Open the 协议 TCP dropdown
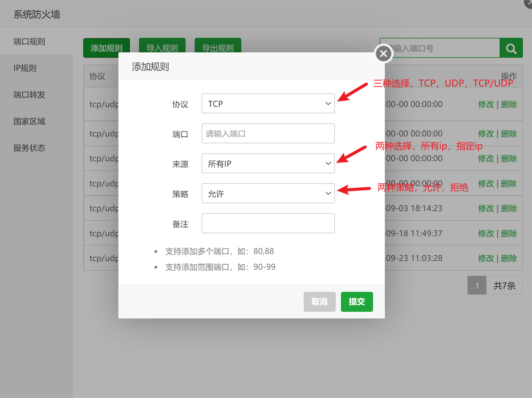The height and width of the screenshot is (398, 532). click(x=268, y=104)
